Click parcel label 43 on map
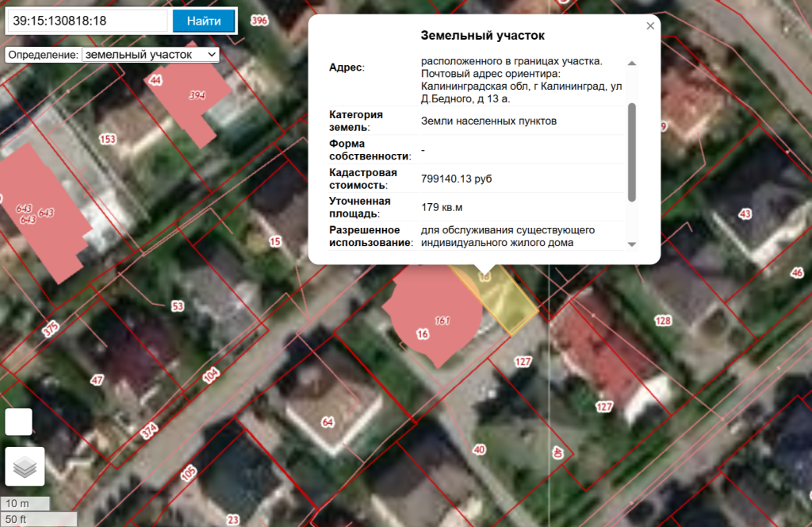 pyautogui.click(x=745, y=213)
